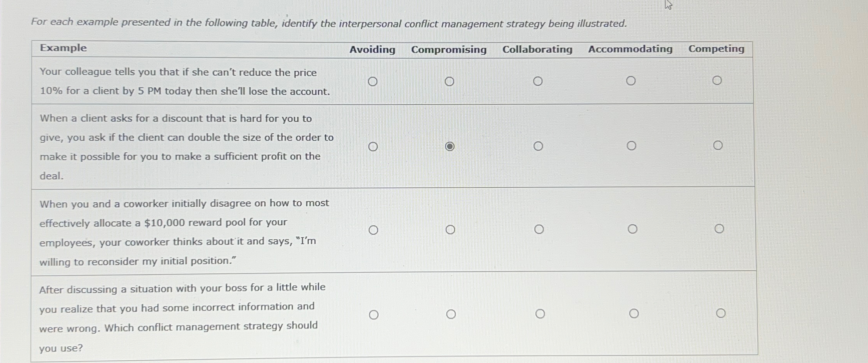
Task: Mark Compromising for the reward pool disagreement
Action: pyautogui.click(x=451, y=230)
